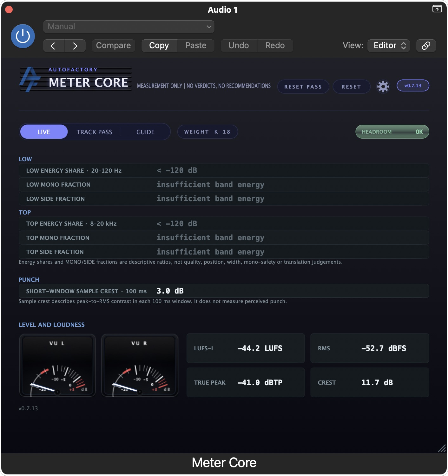Screen dimensions: 448x476
Task: Click the window resize grip icon
Action: pos(442,448)
